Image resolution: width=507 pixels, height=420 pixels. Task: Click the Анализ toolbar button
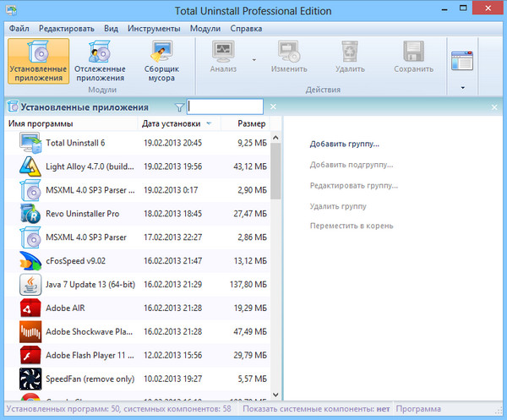tap(223, 57)
